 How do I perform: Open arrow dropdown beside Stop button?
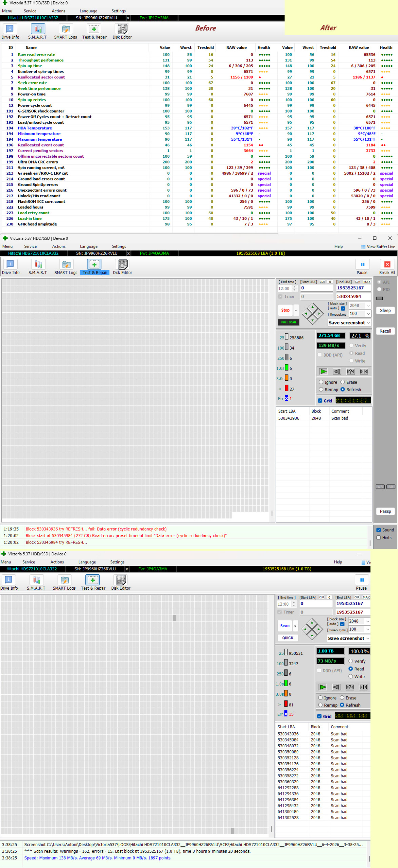(296, 310)
